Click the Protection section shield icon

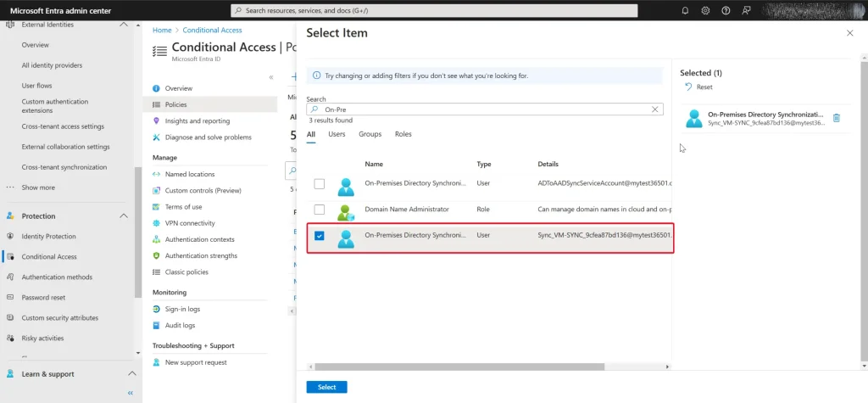point(10,216)
